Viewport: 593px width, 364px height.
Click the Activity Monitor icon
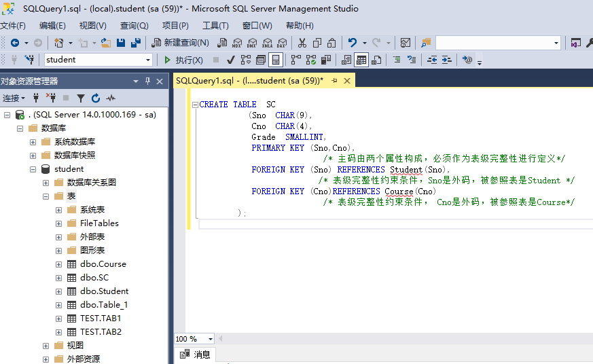point(405,43)
